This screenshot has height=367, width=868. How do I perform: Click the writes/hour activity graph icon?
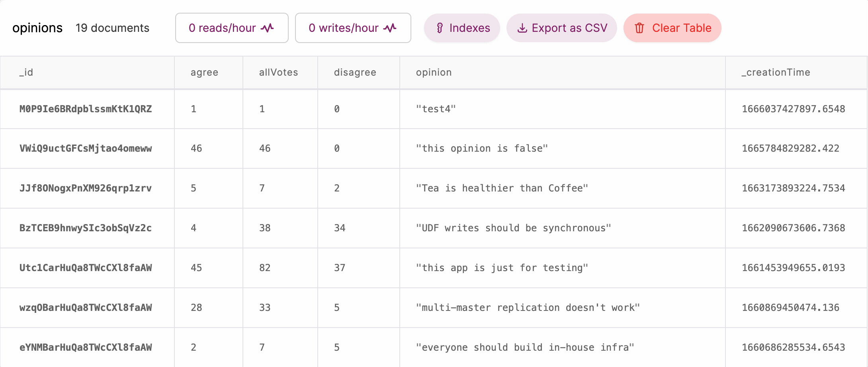point(390,28)
